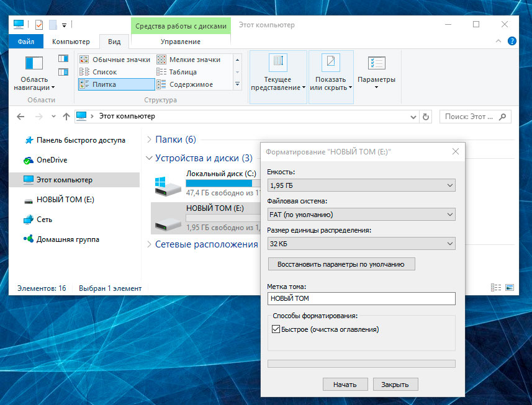
Task: Toggle Быстрое (очистка оглавления) checkbox
Action: pos(276,329)
